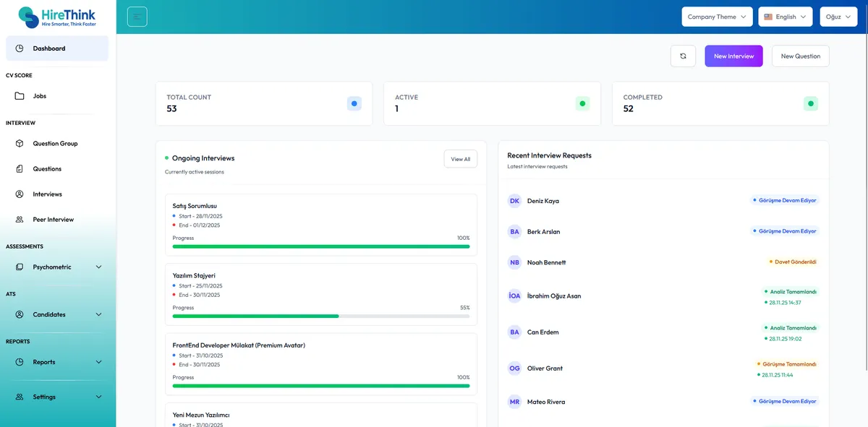Open the English language dropdown
Image resolution: width=868 pixels, height=427 pixels.
pos(786,17)
